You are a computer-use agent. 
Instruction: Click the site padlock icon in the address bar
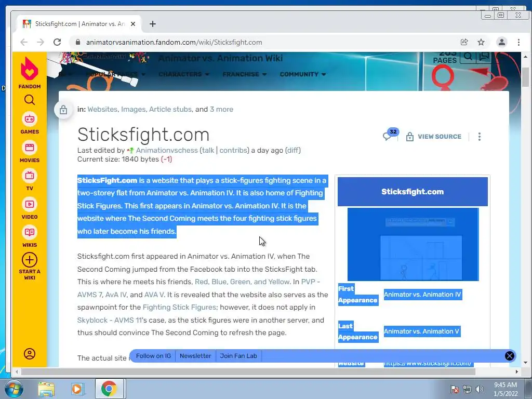78,42
